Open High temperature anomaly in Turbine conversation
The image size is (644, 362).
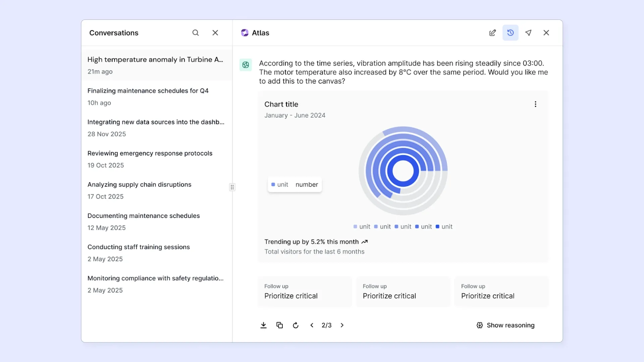157,65
